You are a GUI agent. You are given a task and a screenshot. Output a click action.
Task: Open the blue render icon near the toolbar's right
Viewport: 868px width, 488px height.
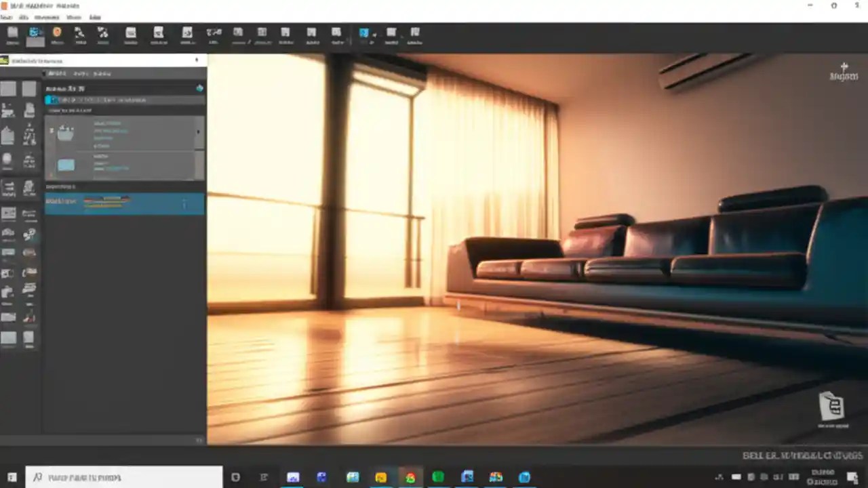tap(364, 33)
